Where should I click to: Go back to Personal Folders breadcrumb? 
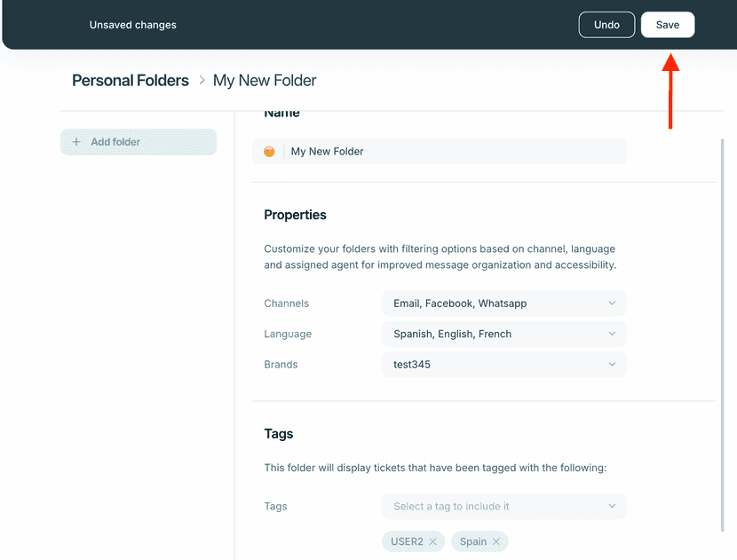click(131, 81)
